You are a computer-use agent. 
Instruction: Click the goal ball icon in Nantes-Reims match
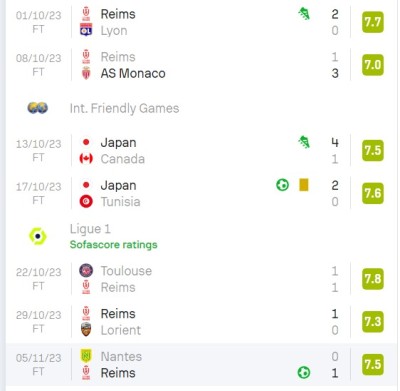coord(304,373)
